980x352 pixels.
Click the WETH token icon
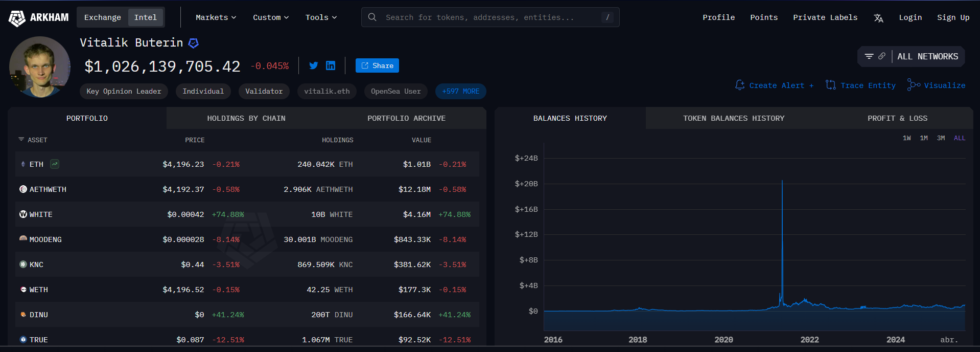click(23, 290)
